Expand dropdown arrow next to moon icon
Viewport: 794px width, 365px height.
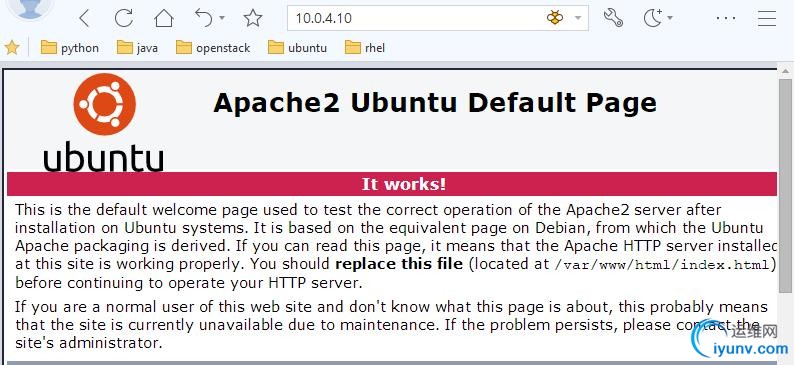pyautogui.click(x=670, y=18)
